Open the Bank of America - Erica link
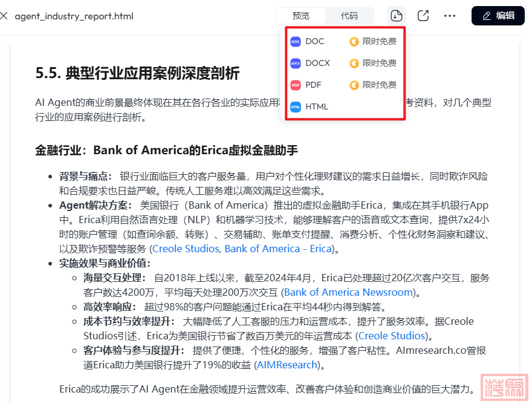Screen dimensions: 532x404 278,249
